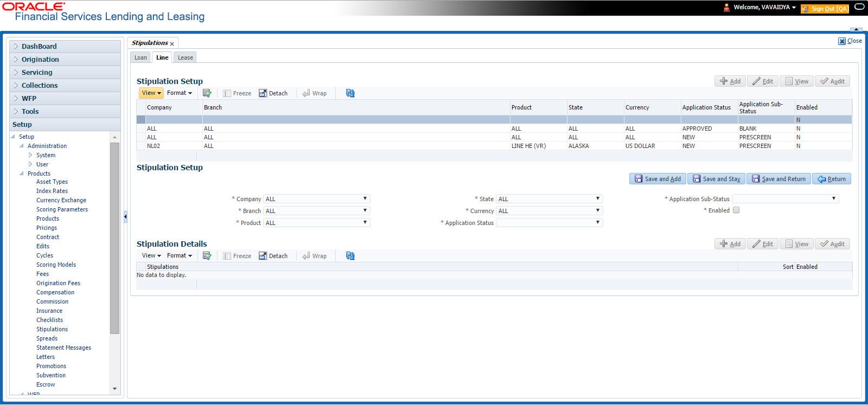
Task: Open the Currency dropdown
Action: [x=549, y=211]
